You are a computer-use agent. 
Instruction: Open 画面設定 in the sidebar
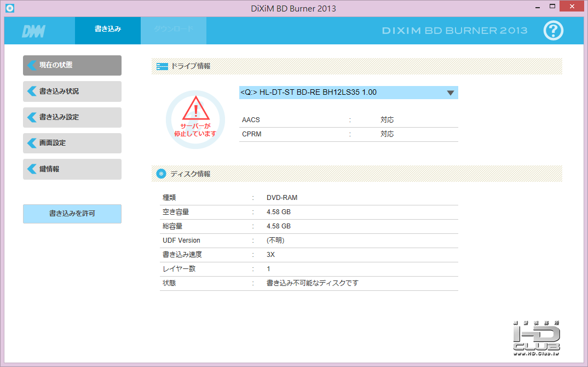pos(72,143)
